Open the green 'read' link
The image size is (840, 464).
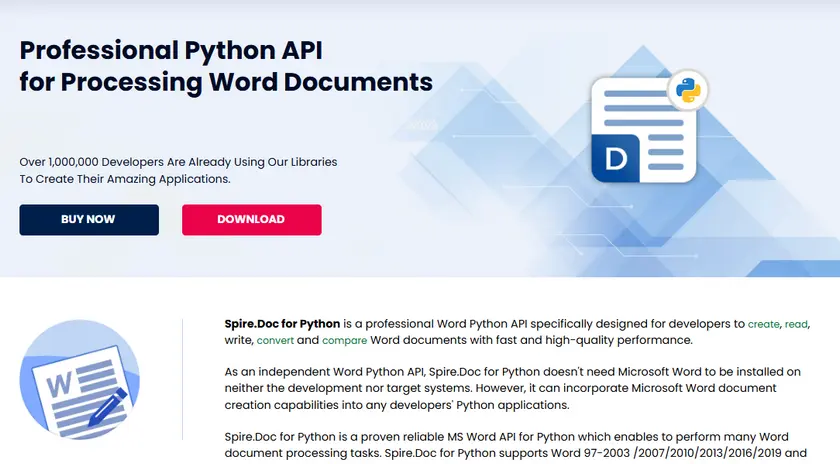click(796, 324)
